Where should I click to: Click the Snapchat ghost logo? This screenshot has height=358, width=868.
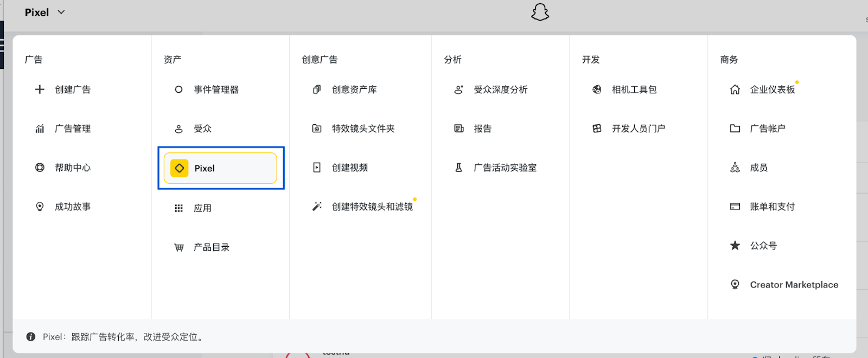540,12
